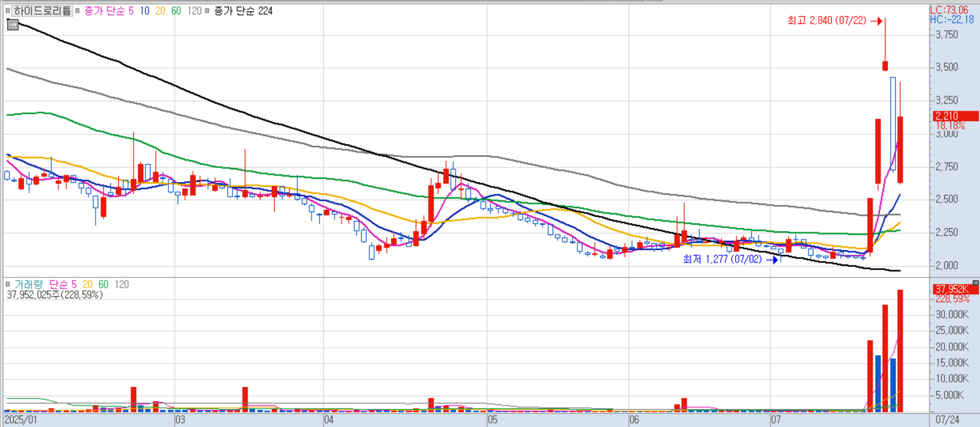Toggle the square marker before 종가 단순 5

pos(78,11)
